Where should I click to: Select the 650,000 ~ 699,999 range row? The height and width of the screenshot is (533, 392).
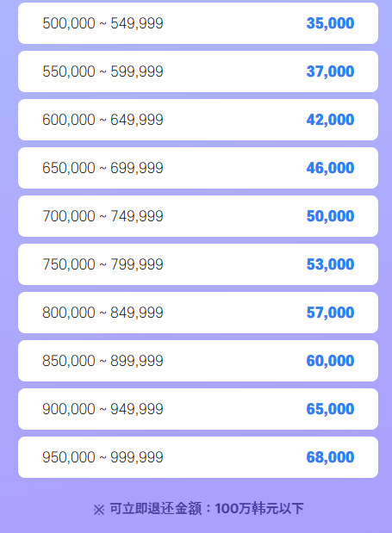(x=198, y=168)
